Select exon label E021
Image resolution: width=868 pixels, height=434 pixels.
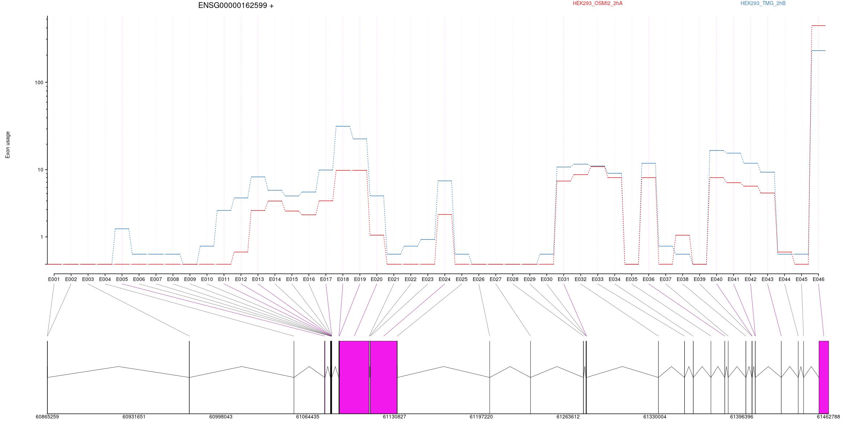(393, 279)
